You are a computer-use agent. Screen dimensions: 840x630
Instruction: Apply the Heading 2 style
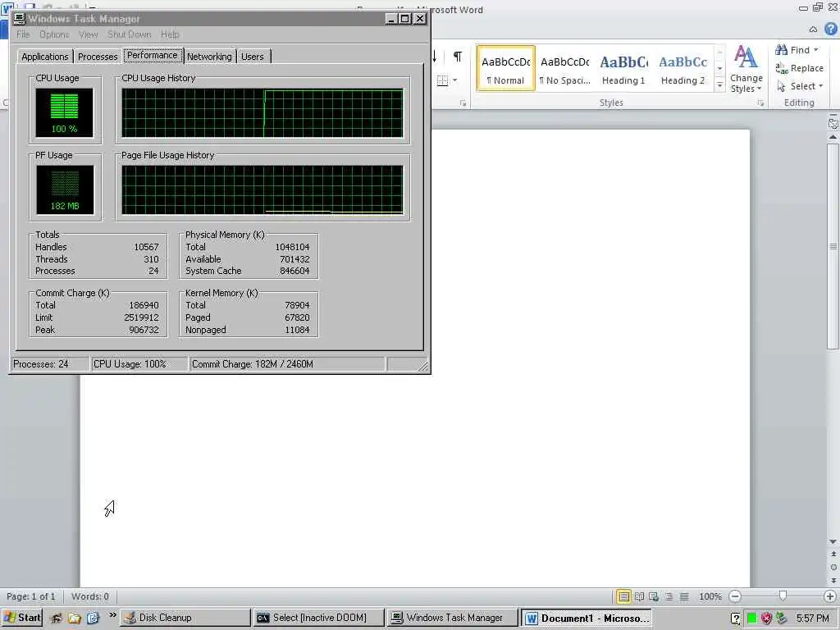682,69
